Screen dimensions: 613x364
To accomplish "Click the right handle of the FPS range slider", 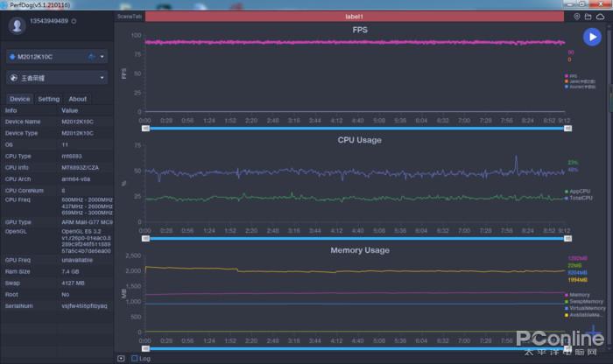I will pos(567,128).
